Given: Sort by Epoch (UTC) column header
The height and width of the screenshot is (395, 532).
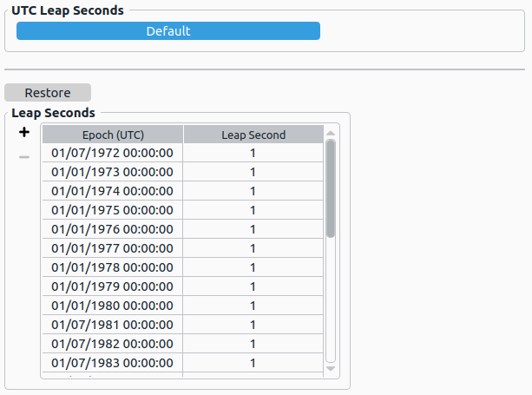Looking at the screenshot, I should point(113,135).
